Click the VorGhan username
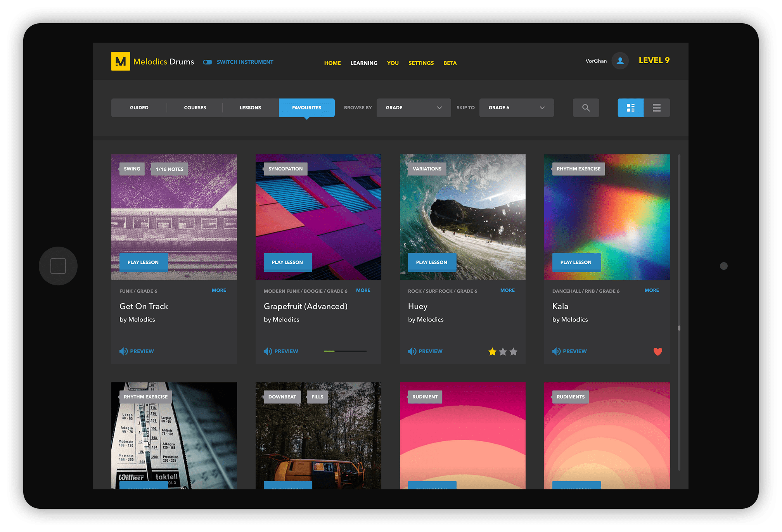Viewport: 782px width, 532px height. click(596, 61)
